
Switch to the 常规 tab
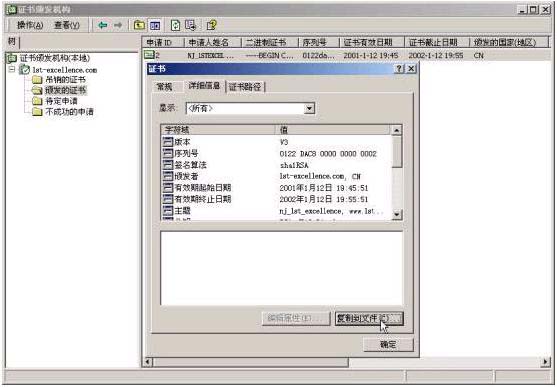click(164, 87)
